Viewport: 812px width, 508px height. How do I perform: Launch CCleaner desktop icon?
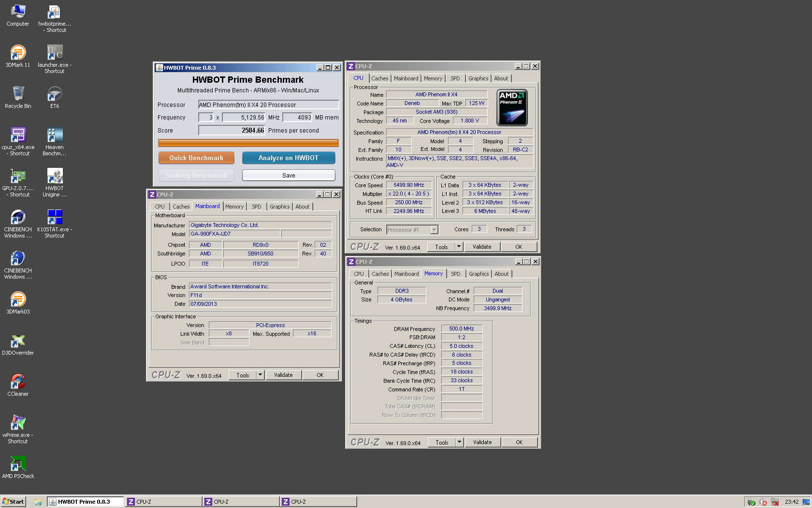click(x=18, y=386)
